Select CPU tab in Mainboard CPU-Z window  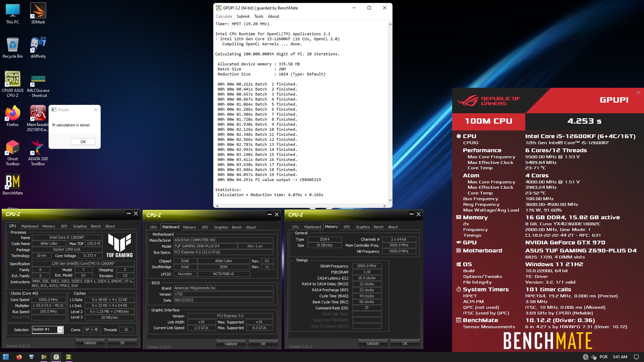point(153,227)
